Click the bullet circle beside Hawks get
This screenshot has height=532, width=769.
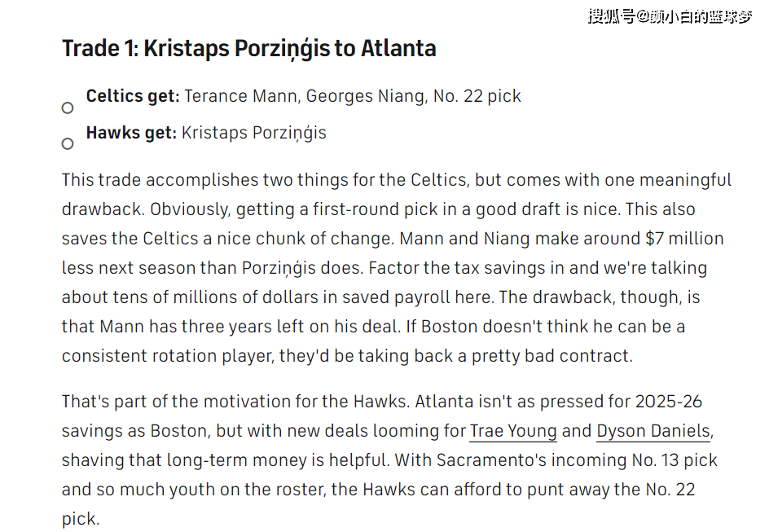tap(68, 143)
